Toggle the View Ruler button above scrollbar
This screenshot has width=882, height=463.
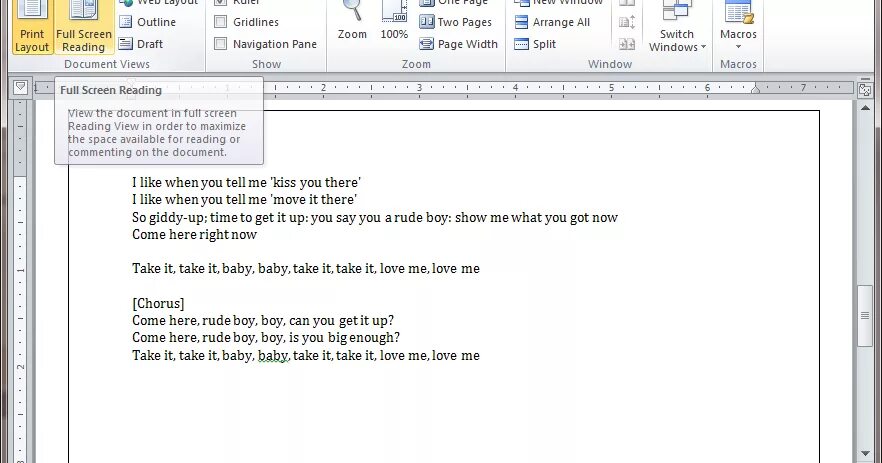point(865,89)
